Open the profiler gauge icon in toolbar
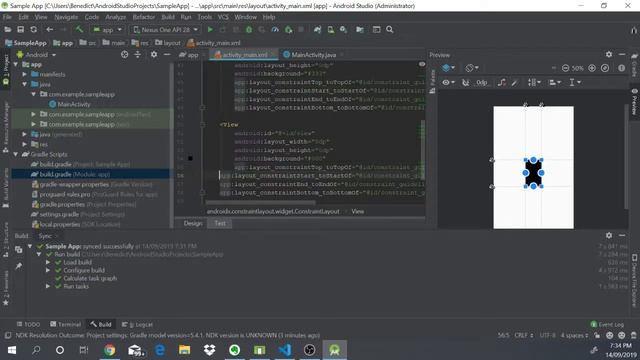 pyautogui.click(x=275, y=29)
